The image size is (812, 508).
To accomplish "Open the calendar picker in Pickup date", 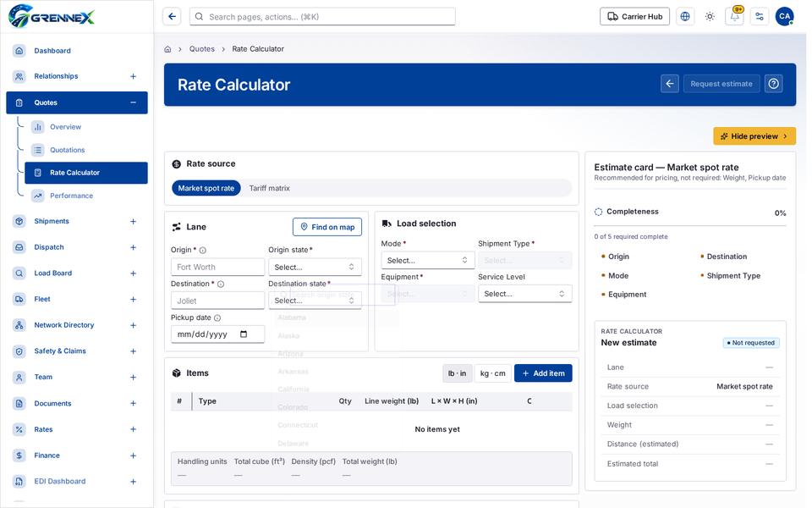I will (244, 334).
